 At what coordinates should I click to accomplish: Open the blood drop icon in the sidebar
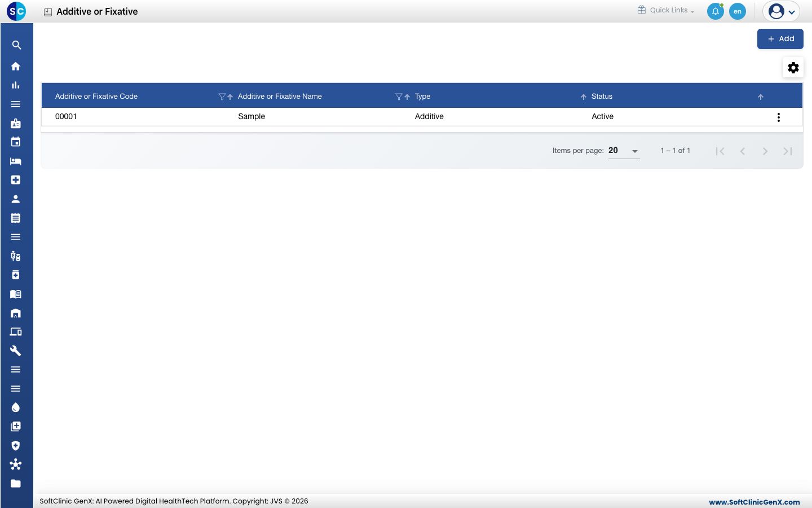(x=16, y=408)
